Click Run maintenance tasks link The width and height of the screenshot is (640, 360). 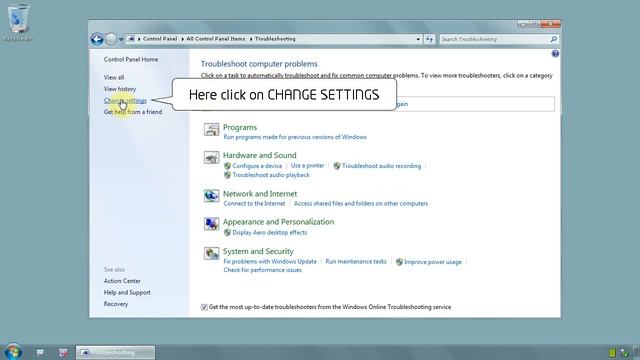click(356, 261)
